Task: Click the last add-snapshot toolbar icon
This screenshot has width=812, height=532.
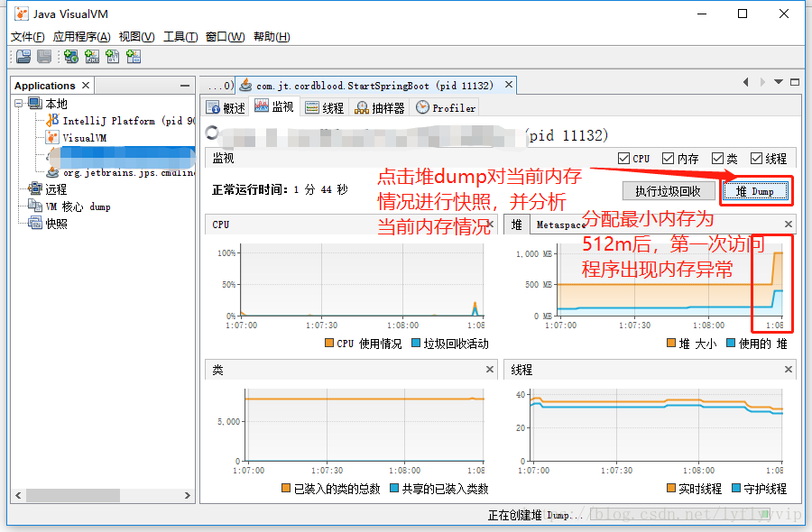Action: 134,57
